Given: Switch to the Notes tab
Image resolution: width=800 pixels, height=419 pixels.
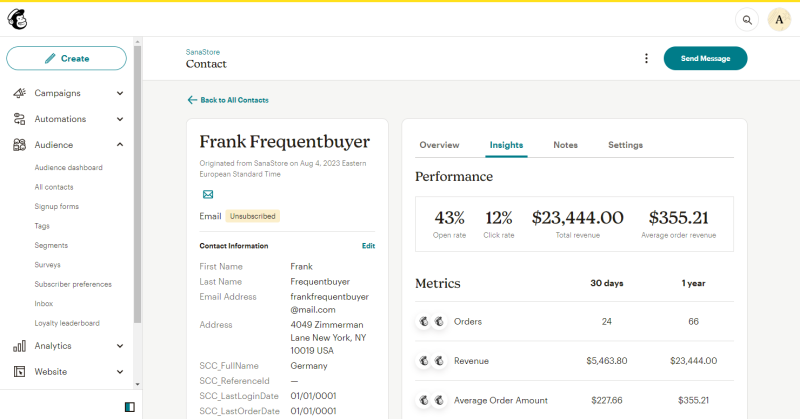Looking at the screenshot, I should tap(565, 145).
